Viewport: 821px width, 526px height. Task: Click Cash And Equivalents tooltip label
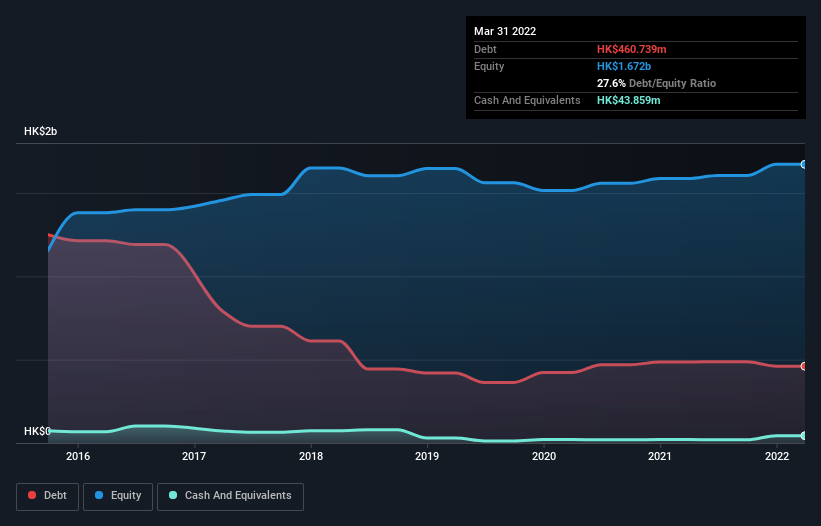[x=527, y=100]
